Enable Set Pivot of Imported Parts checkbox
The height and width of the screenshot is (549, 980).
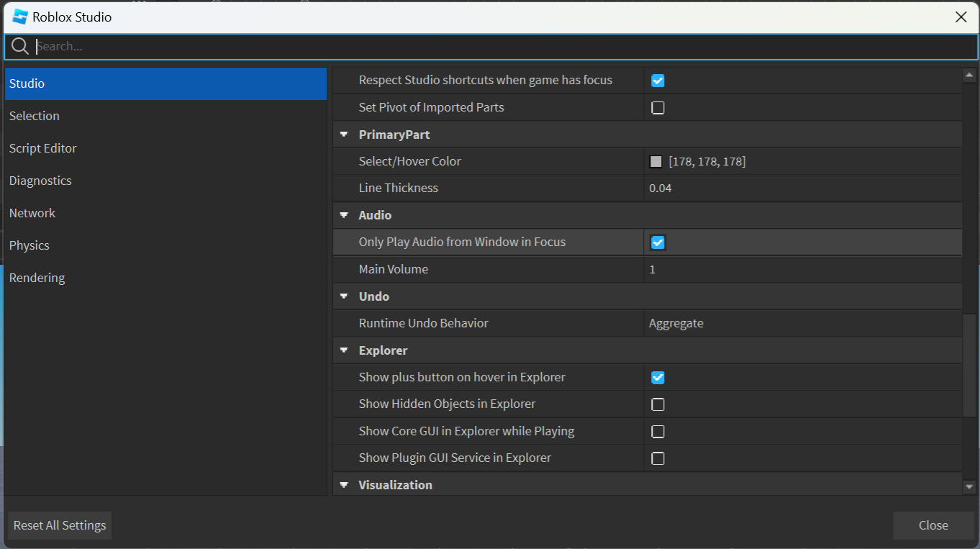658,108
